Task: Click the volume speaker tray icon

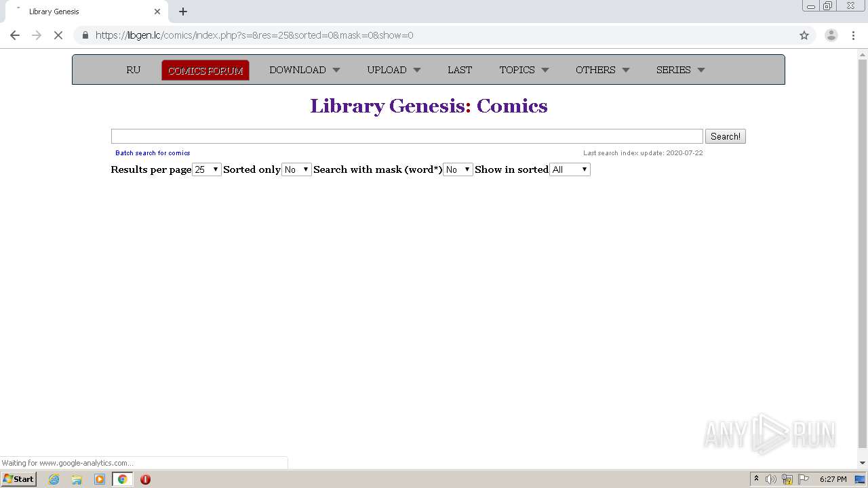Action: click(771, 479)
